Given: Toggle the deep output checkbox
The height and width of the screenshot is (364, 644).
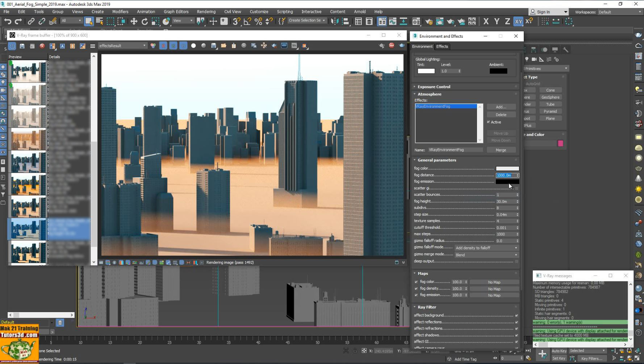Looking at the screenshot, I should tap(517, 261).
